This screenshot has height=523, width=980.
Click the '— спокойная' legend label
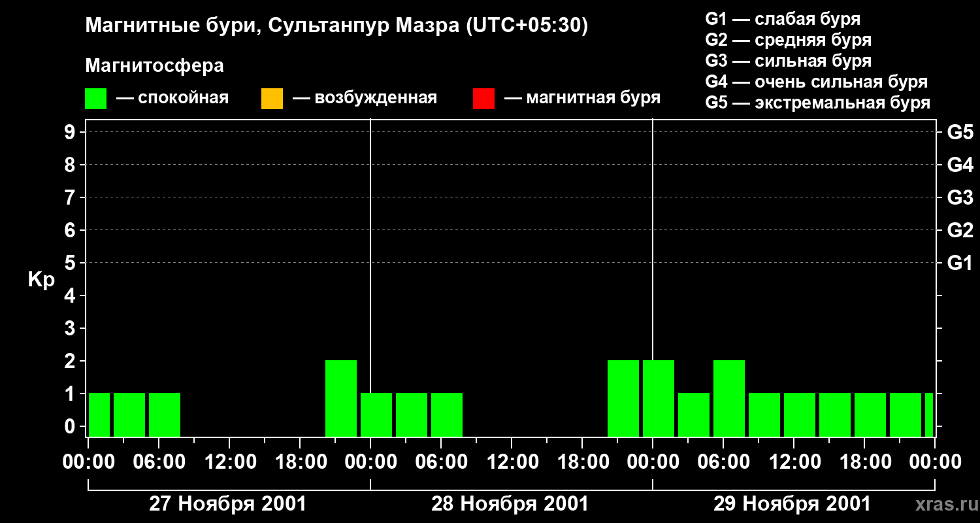pyautogui.click(x=172, y=99)
